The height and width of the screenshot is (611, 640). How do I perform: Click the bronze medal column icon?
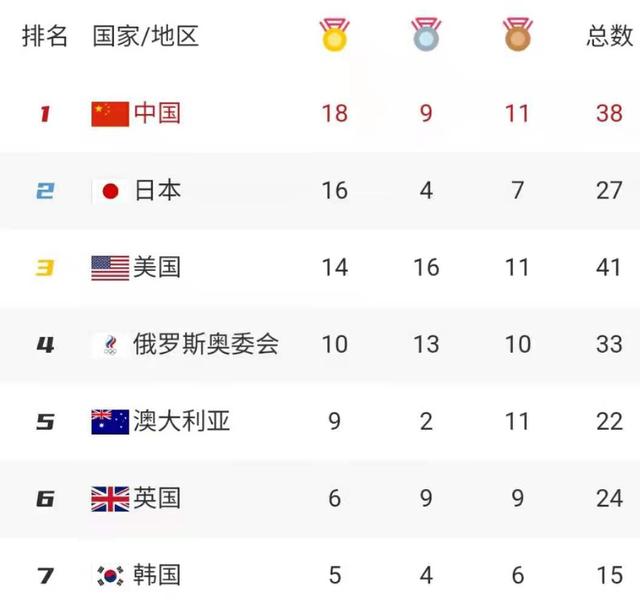518,34
